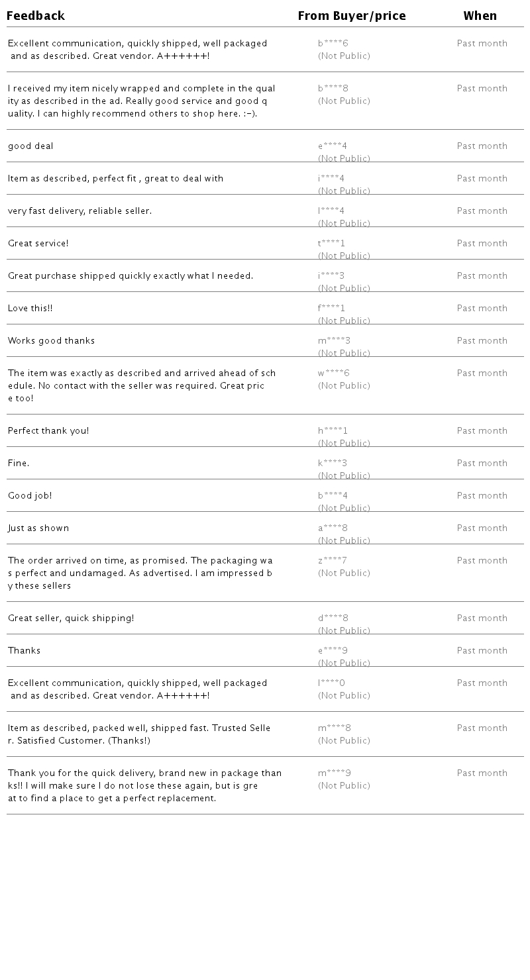Open buyer b****6 profile
Image resolution: width=530 pixels, height=980 pixels.
pos(333,44)
